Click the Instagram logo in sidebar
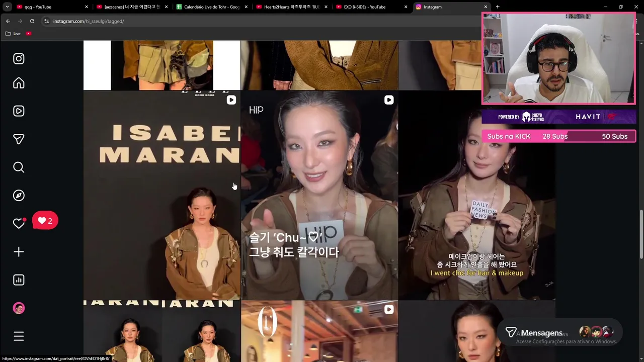The width and height of the screenshot is (644, 362). click(x=19, y=59)
